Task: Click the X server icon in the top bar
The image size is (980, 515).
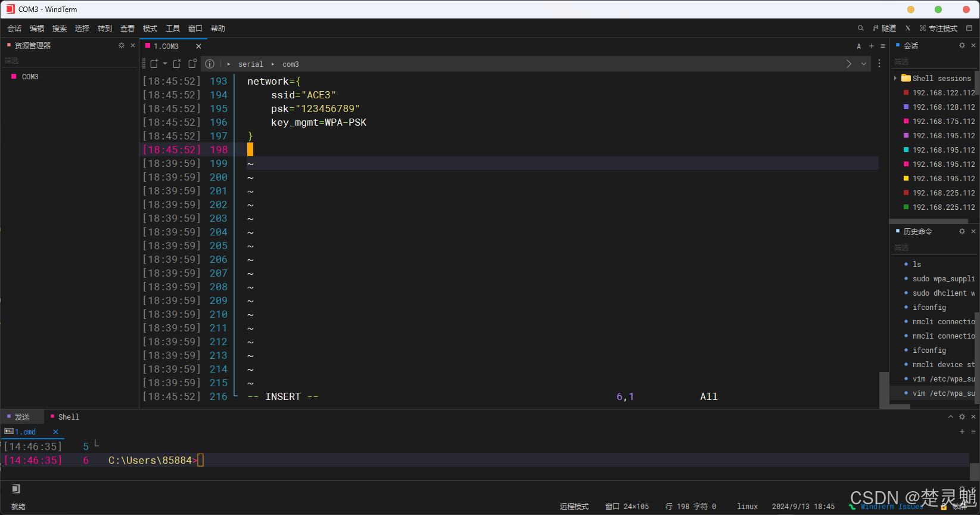Action: coord(908,28)
